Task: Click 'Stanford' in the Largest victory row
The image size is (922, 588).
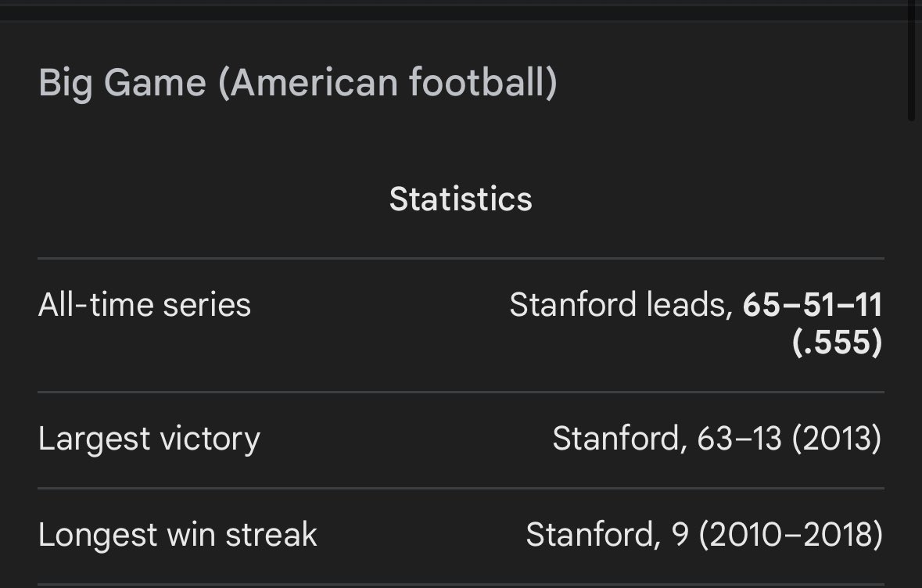Action: pyautogui.click(x=616, y=439)
